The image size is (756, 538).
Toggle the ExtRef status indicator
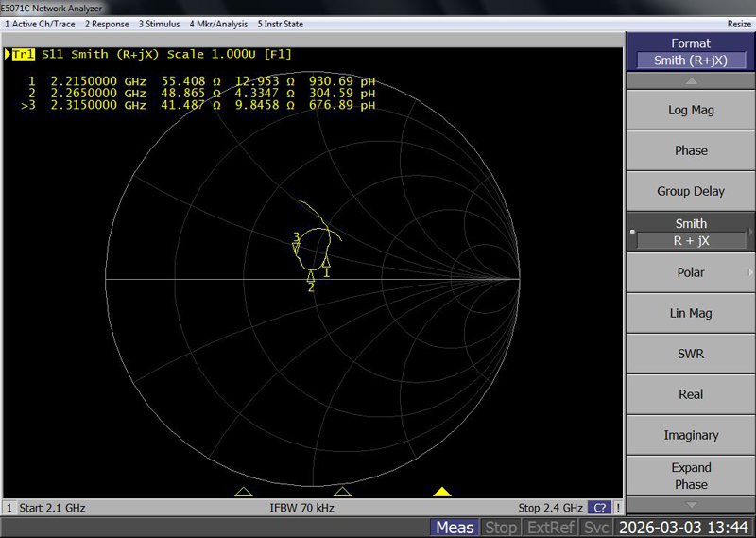(548, 528)
